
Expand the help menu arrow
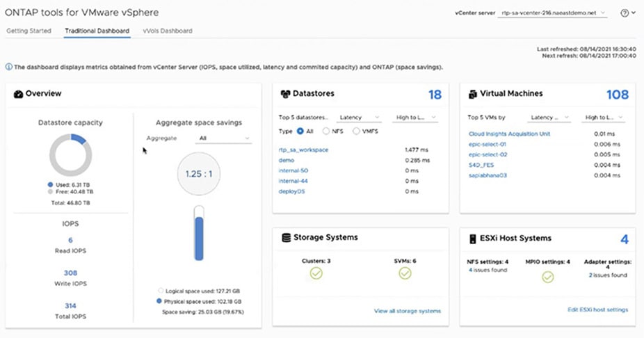coord(634,13)
